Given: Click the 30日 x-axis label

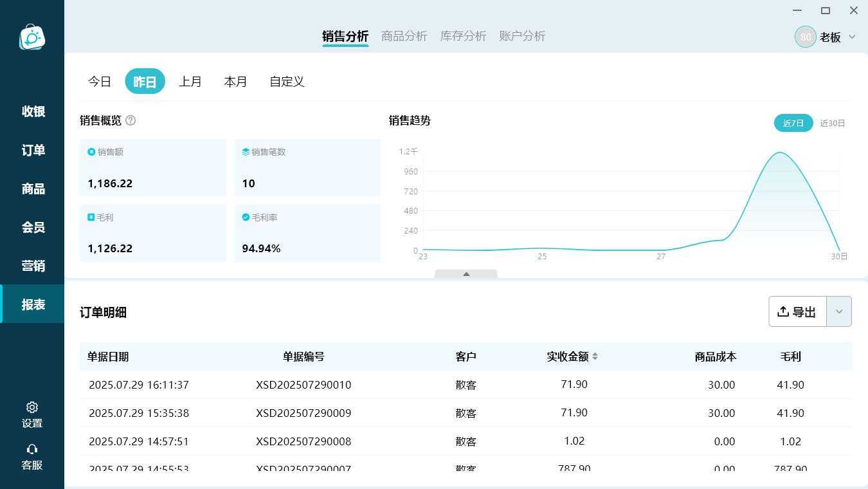Looking at the screenshot, I should tap(839, 256).
